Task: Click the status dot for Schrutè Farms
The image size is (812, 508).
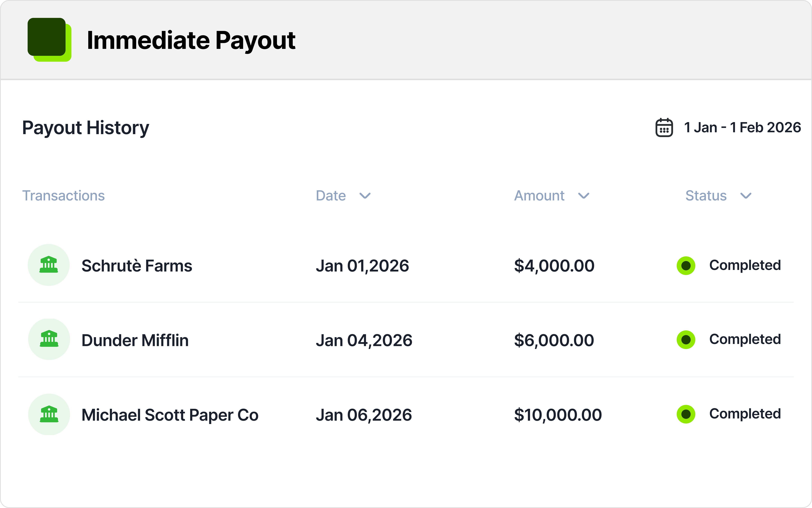Action: tap(686, 266)
